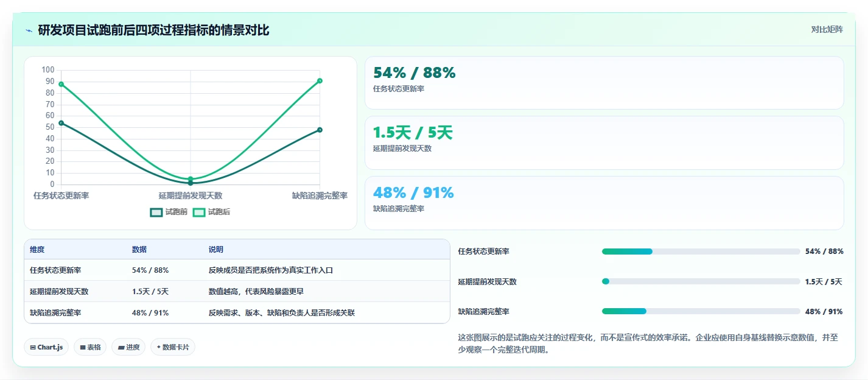The height and width of the screenshot is (380, 868).
Task: Click the 表格 tag chip
Action: (90, 347)
